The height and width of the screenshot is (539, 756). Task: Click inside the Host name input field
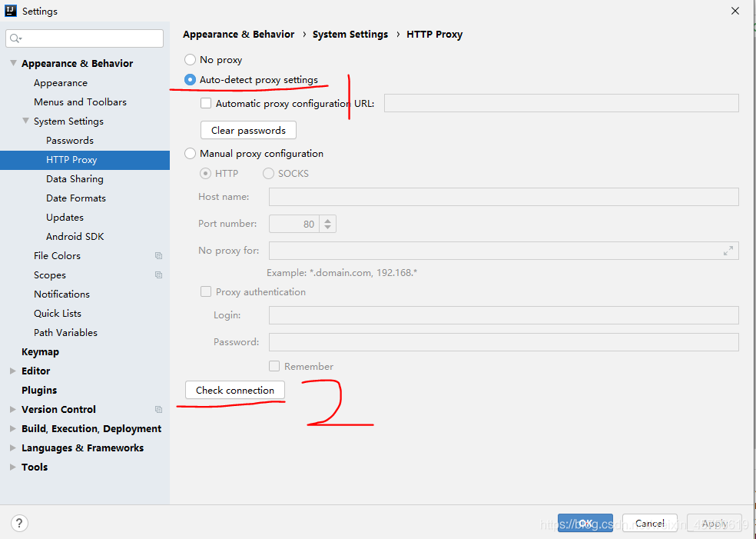[x=503, y=197]
